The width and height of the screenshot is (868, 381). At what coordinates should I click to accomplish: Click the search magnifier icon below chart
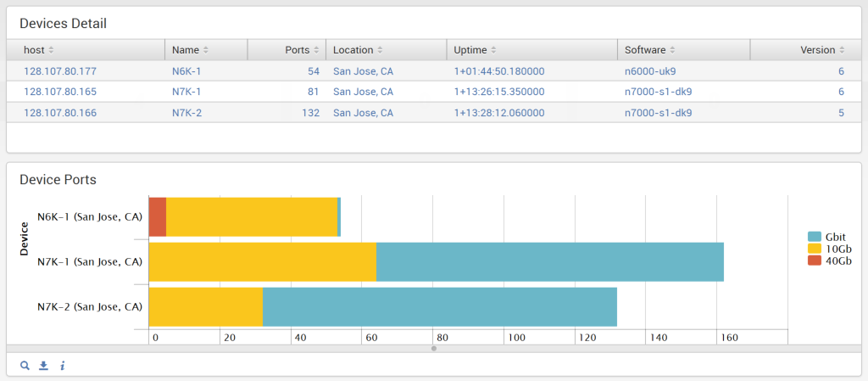(25, 365)
